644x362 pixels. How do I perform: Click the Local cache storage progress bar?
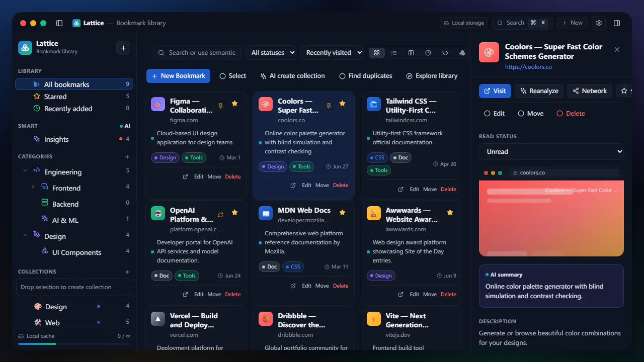pyautogui.click(x=74, y=344)
